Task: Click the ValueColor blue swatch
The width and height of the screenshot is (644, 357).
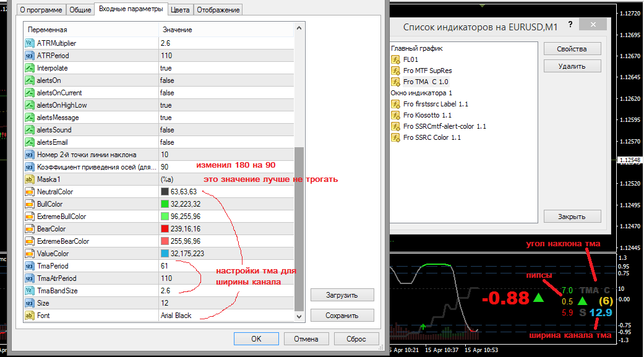Action: (165, 254)
